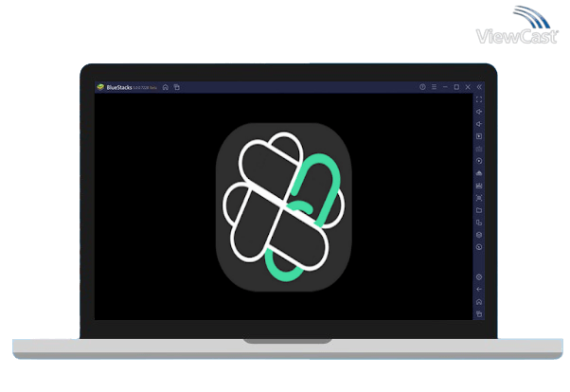570x392 pixels.
Task: Open the media folder icon
Action: [479, 210]
